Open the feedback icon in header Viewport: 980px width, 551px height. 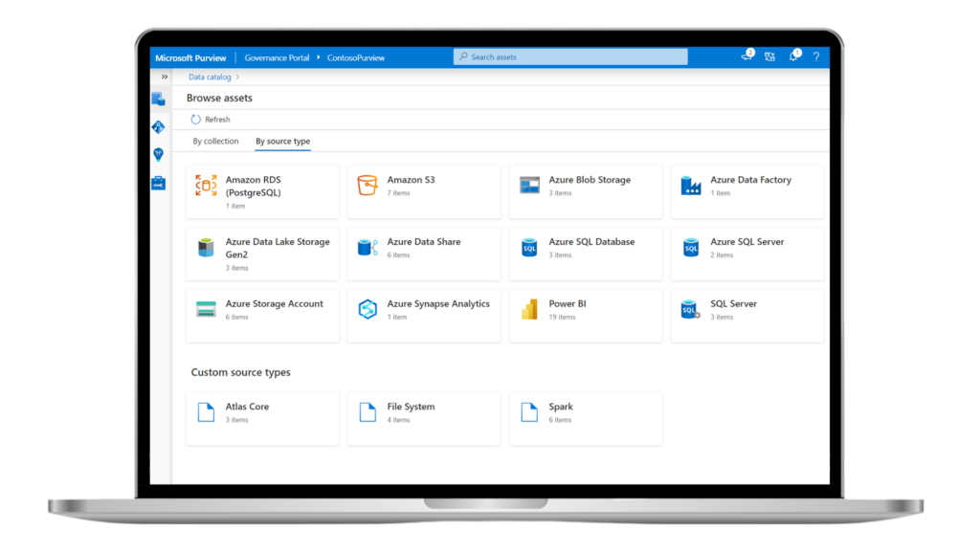pyautogui.click(x=746, y=56)
